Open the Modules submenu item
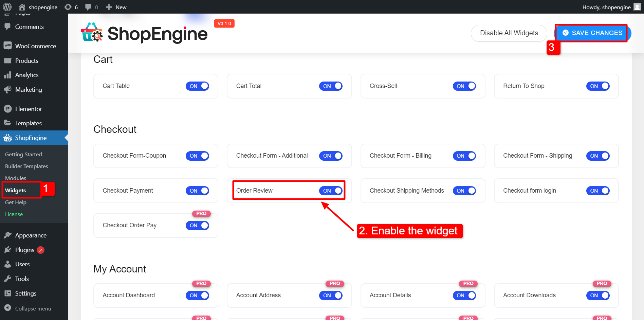 [x=16, y=178]
